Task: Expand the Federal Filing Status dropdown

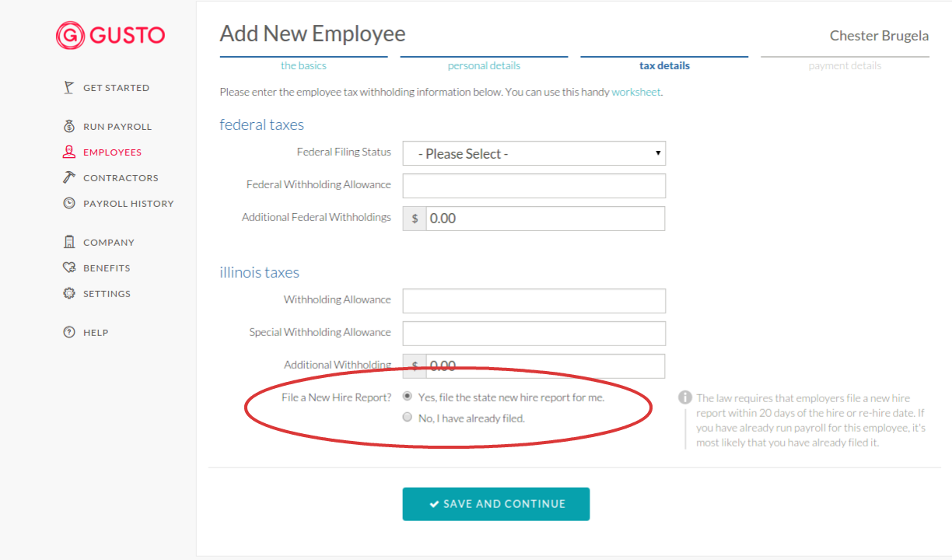Action: point(534,153)
